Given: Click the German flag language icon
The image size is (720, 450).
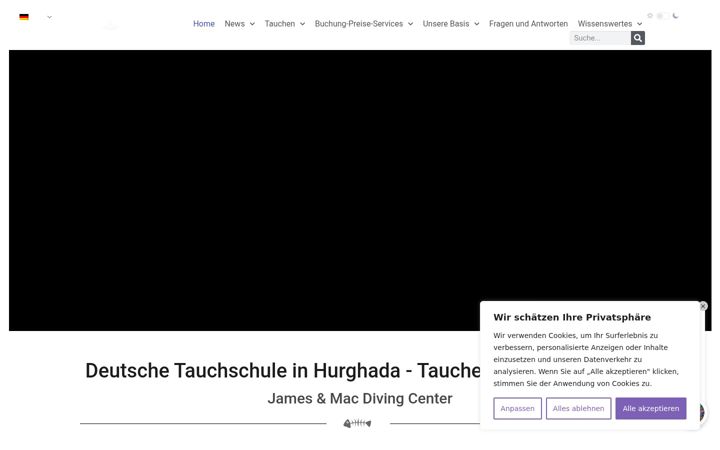Looking at the screenshot, I should [x=24, y=17].
